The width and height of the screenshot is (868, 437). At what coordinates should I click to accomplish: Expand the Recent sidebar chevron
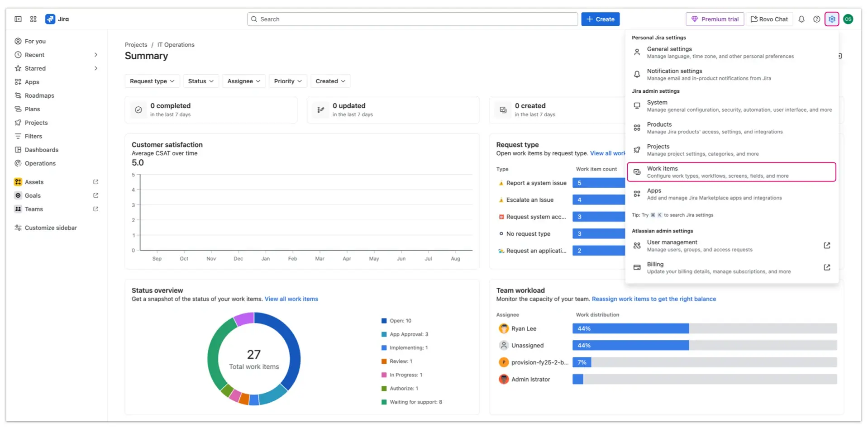pyautogui.click(x=95, y=55)
